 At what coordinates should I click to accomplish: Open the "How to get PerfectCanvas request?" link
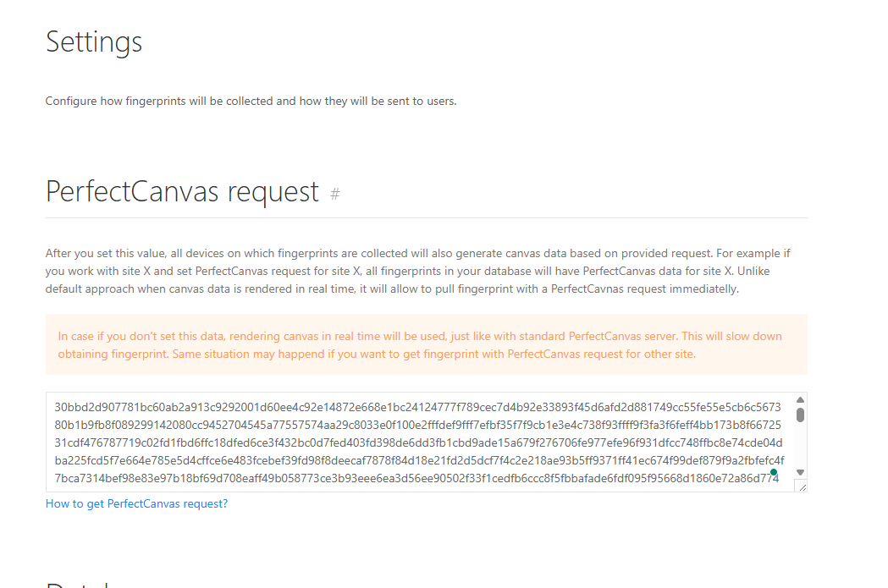pyautogui.click(x=136, y=503)
